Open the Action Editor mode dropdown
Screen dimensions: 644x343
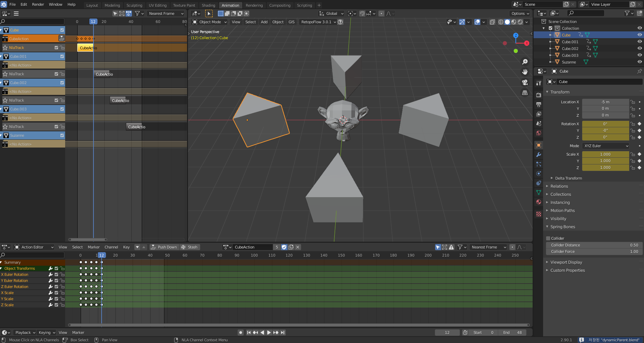34,247
